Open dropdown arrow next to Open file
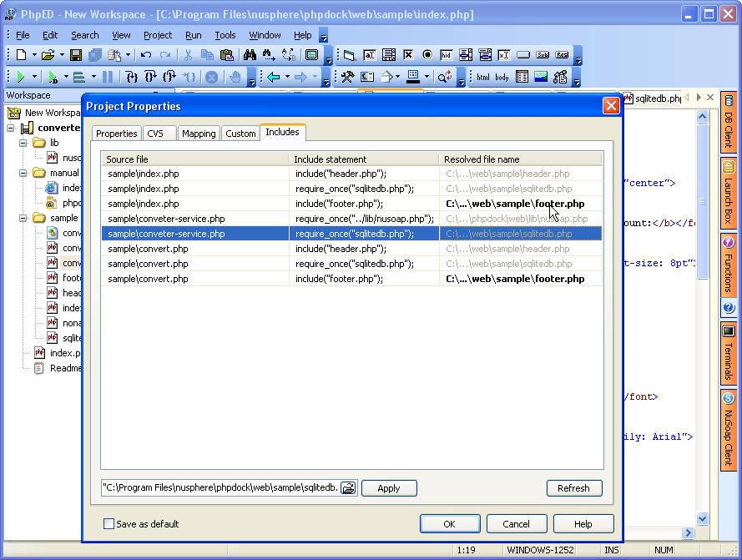The height and width of the screenshot is (560, 742). click(x=62, y=55)
